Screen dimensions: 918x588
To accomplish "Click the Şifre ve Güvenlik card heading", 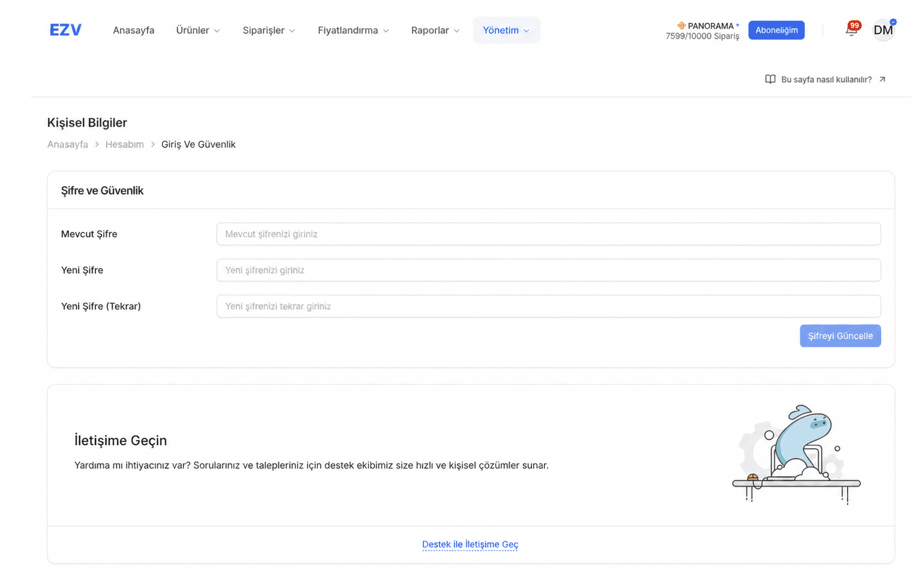I will click(x=102, y=190).
